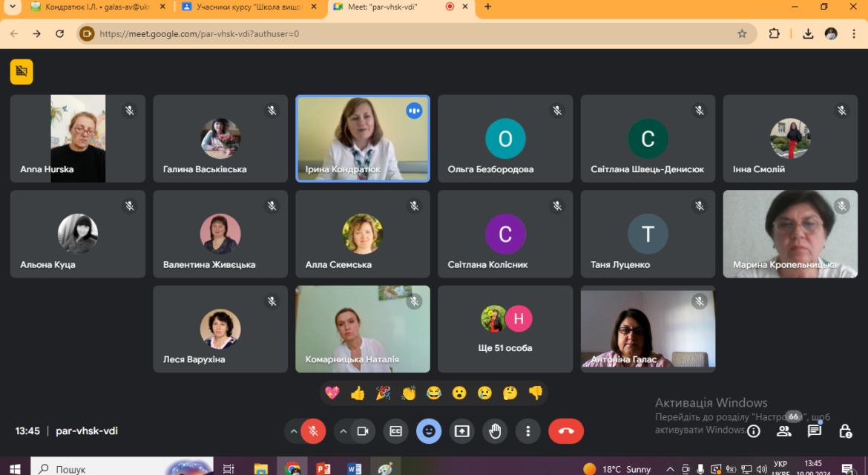Open the browser tab search dropdown arrow
The image size is (868, 475).
coord(12,7)
